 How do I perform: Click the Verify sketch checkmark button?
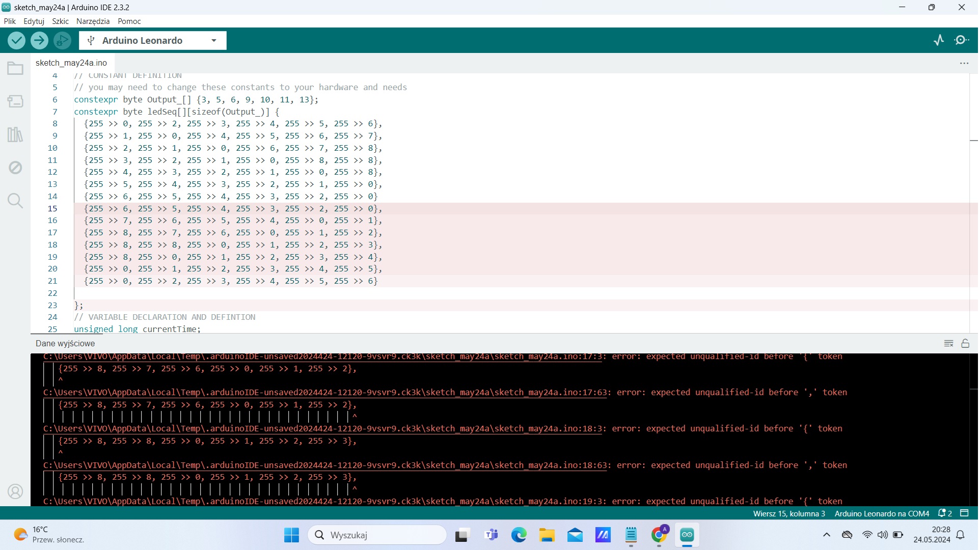[x=16, y=40]
